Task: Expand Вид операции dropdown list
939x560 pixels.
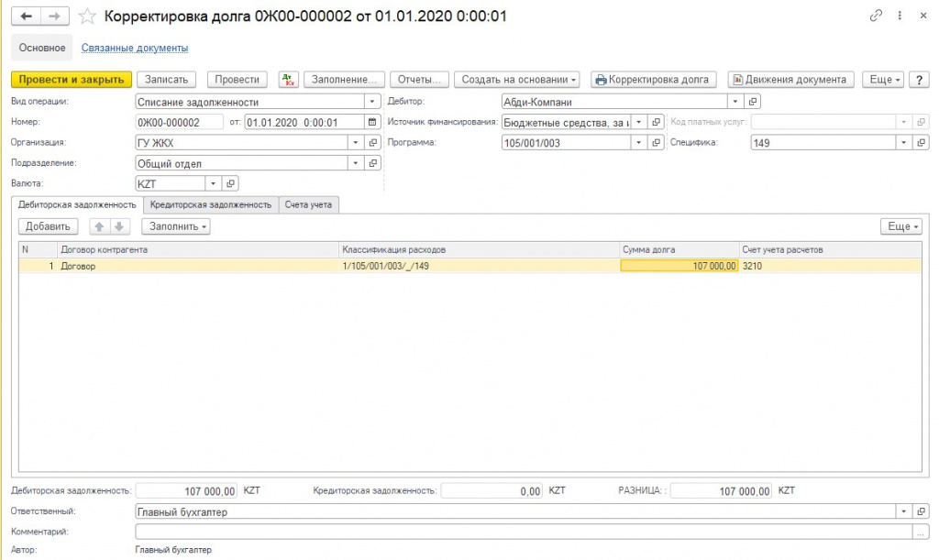Action: pos(371,102)
